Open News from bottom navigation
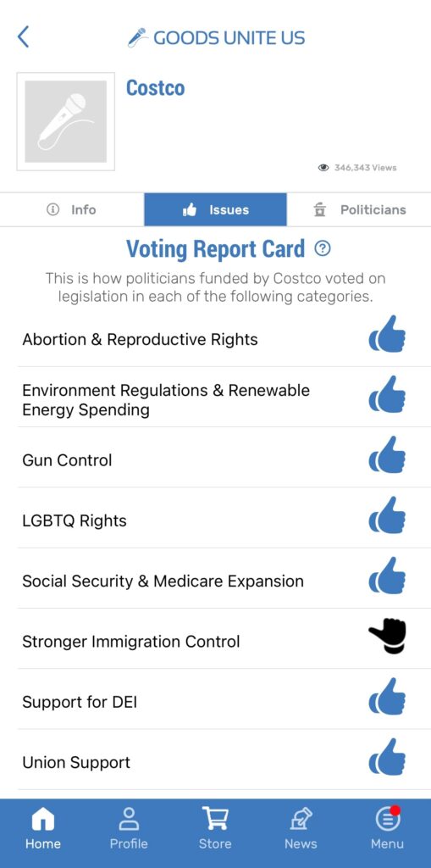The image size is (431, 868). coord(301,827)
